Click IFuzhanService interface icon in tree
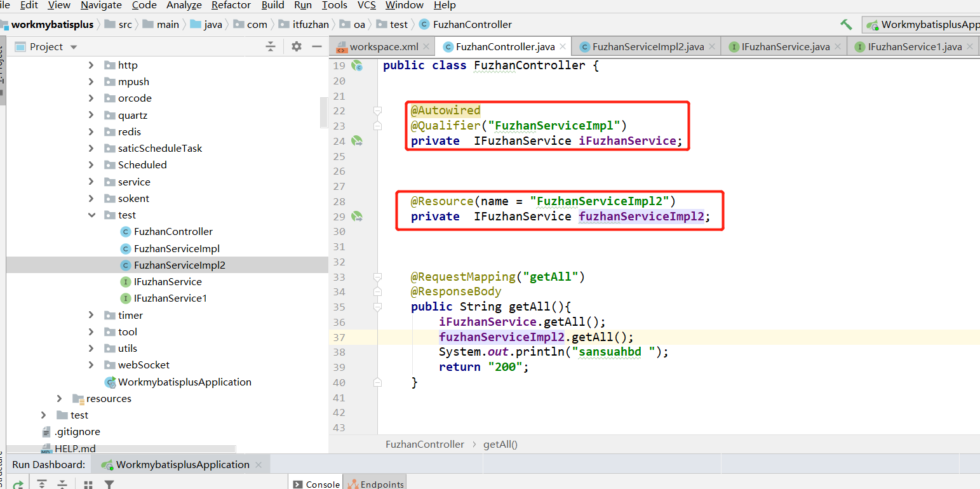Screen dimensions: 980x489 (x=126, y=281)
